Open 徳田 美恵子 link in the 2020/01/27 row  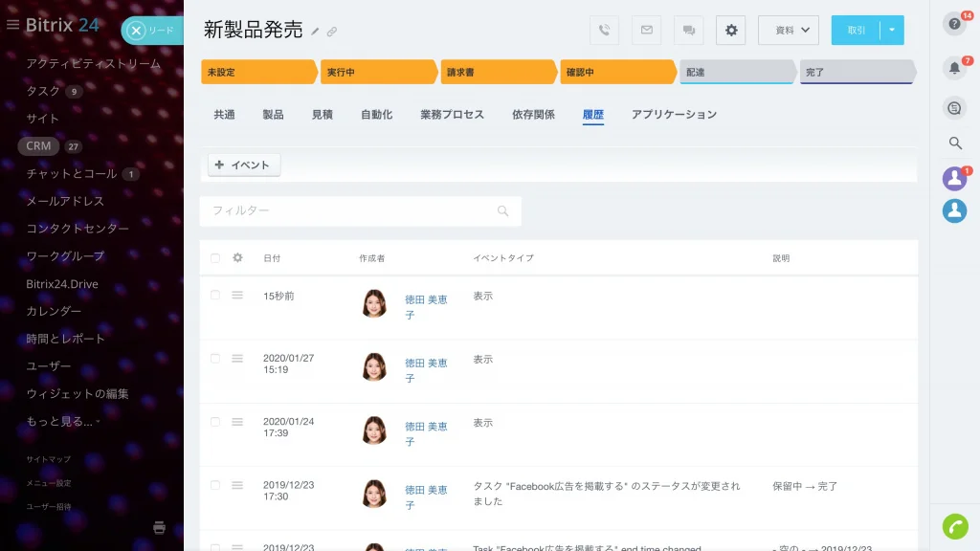[x=426, y=370]
